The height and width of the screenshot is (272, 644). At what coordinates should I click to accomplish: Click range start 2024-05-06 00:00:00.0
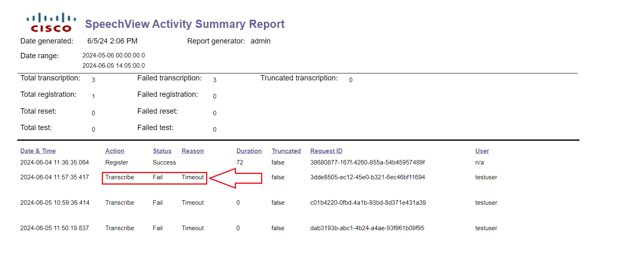(x=114, y=55)
